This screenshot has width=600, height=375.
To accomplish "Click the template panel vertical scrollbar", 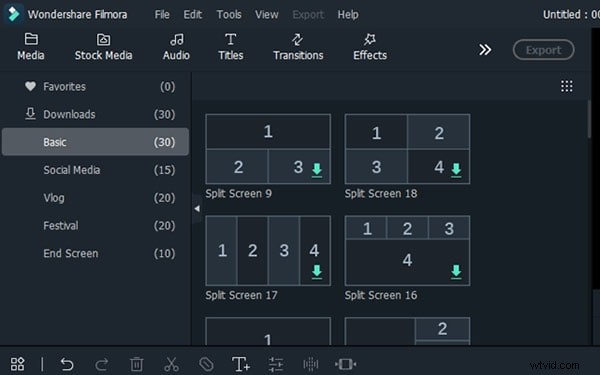I will 590,119.
